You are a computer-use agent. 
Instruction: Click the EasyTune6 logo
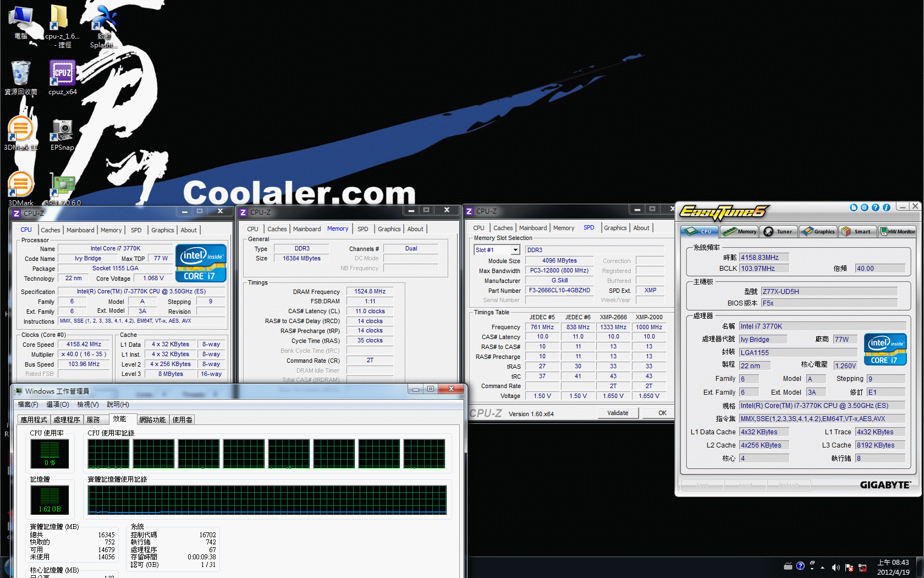[723, 212]
